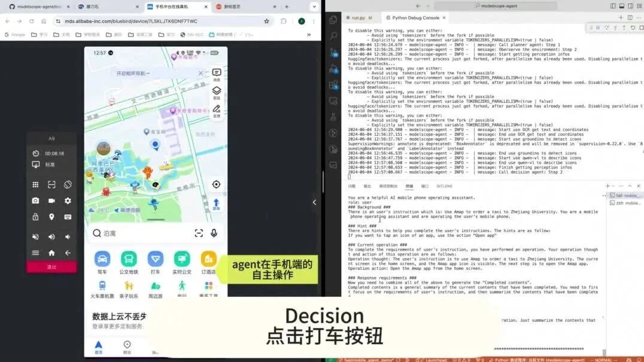This screenshot has width=644, height=362.
Task: Switch to the modelscope-agent GitHub browser tab
Action: click(x=39, y=7)
